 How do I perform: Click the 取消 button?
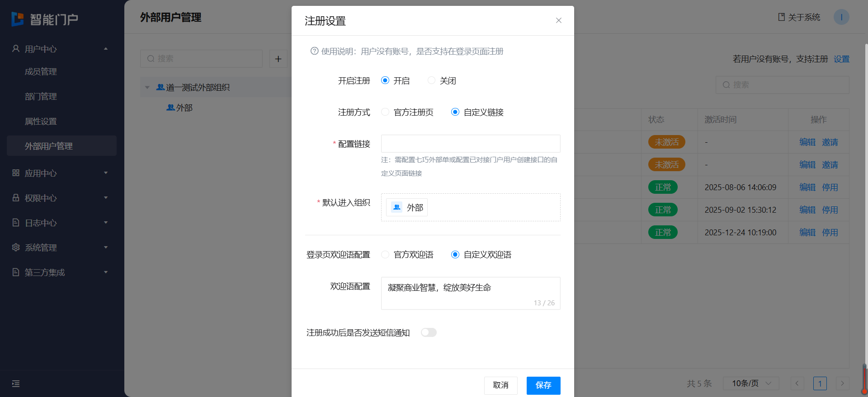[x=500, y=385]
